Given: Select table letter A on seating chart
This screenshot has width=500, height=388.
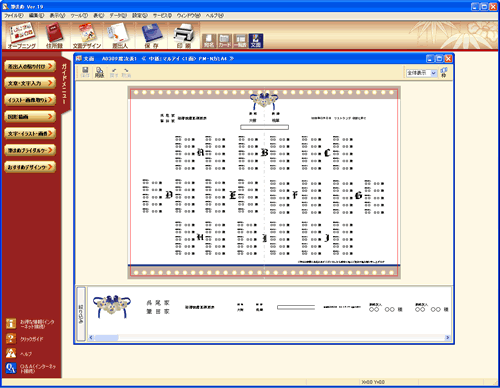Looking at the screenshot, I should point(200,152).
